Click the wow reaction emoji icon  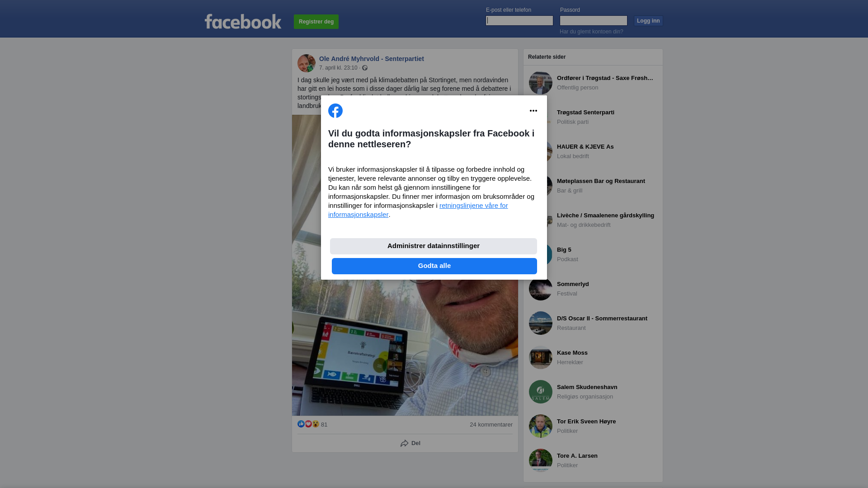[316, 424]
